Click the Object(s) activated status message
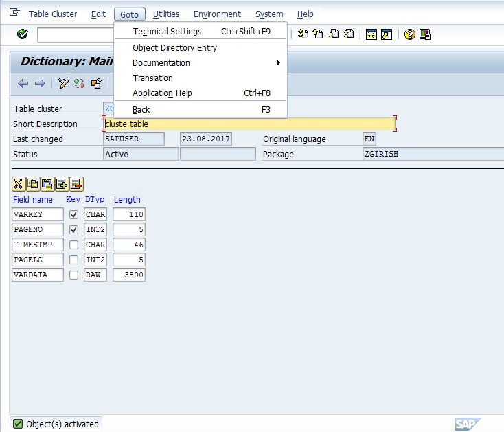Screen dimensions: 504x432 pyautogui.click(x=62, y=424)
